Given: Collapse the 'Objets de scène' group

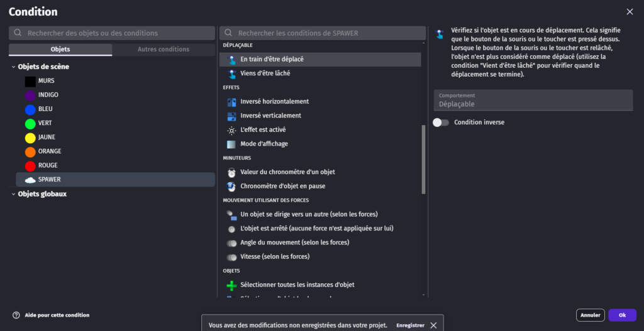Looking at the screenshot, I should (x=13, y=67).
